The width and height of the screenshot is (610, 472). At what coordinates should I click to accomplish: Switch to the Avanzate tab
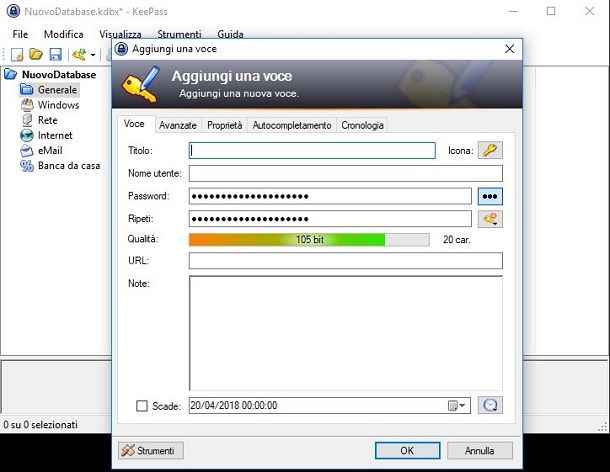(x=178, y=125)
